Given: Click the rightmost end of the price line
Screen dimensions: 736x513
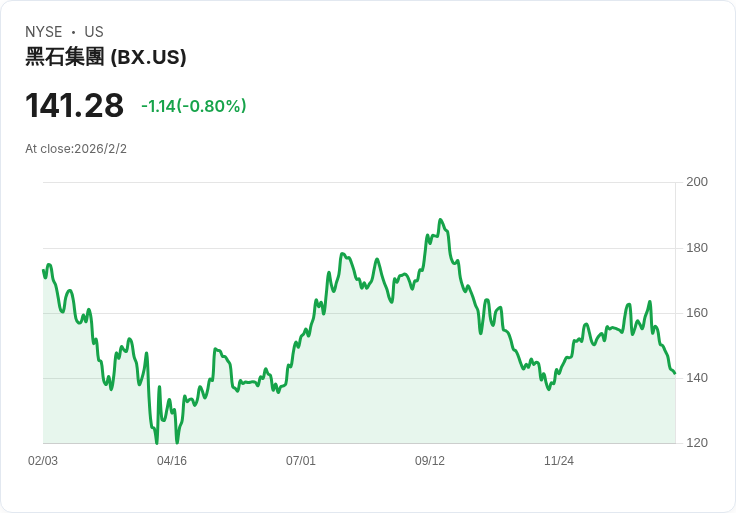Looking at the screenshot, I should coord(675,373).
